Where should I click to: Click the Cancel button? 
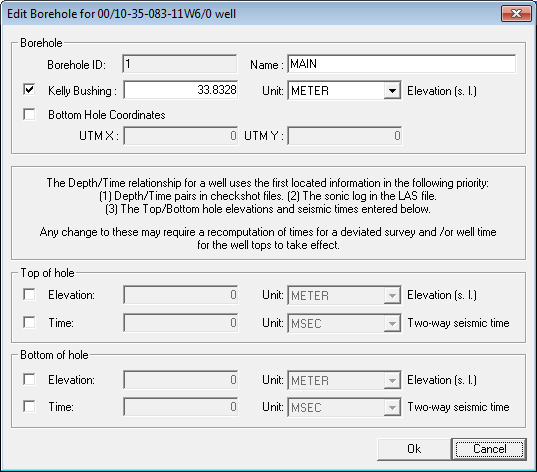click(489, 449)
